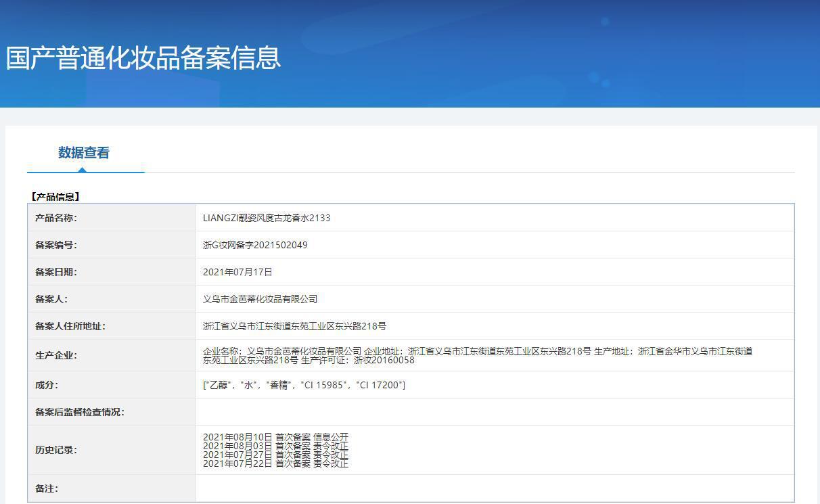This screenshot has width=820, height=504.
Task: Select the ingredients list with CI 15985
Action: point(304,385)
